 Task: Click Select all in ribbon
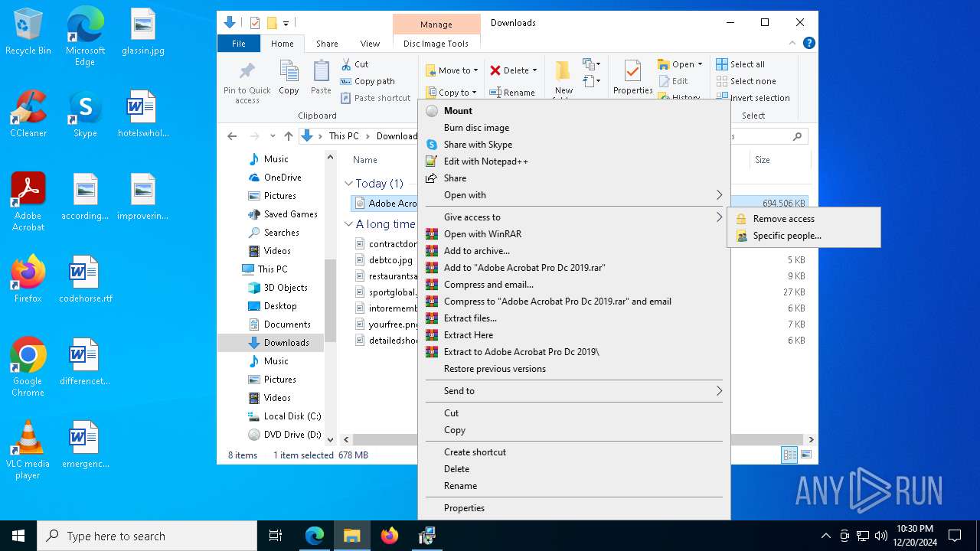click(x=740, y=64)
